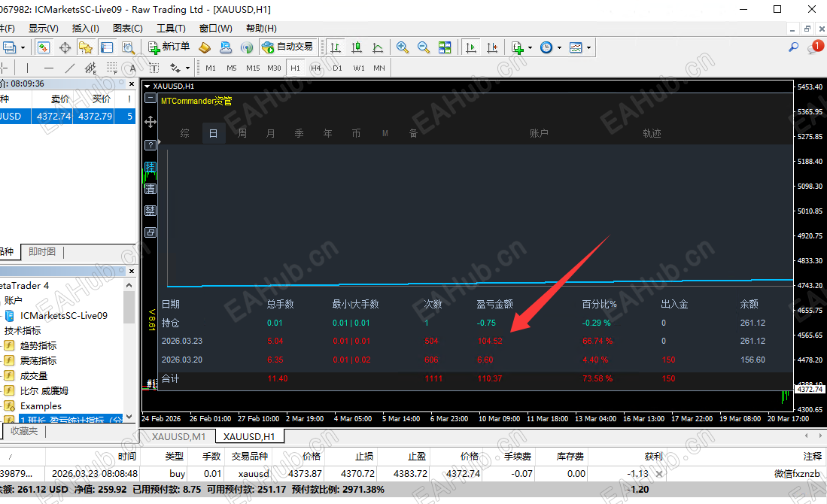The image size is (827, 504).
Task: Open the 显示(V) view menu
Action: pyautogui.click(x=43, y=29)
